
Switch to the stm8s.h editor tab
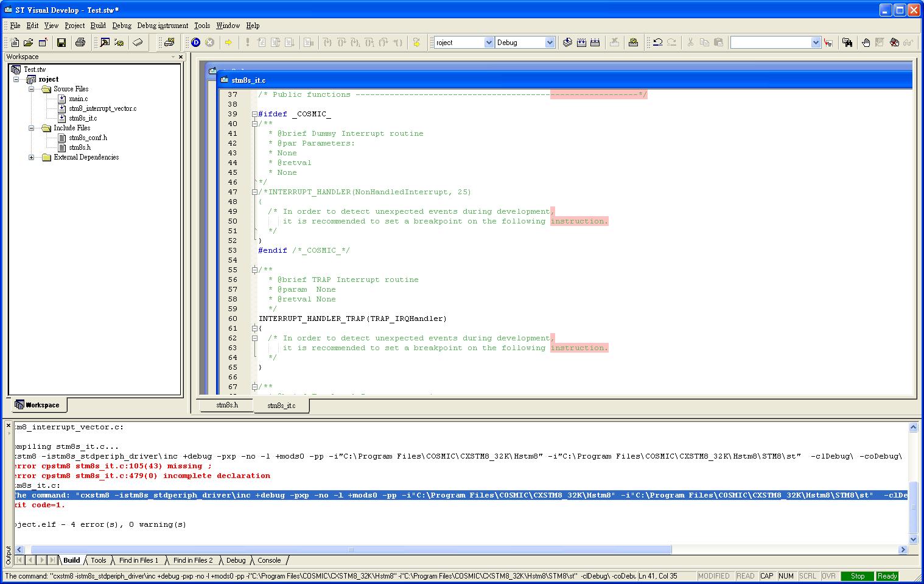click(x=227, y=404)
